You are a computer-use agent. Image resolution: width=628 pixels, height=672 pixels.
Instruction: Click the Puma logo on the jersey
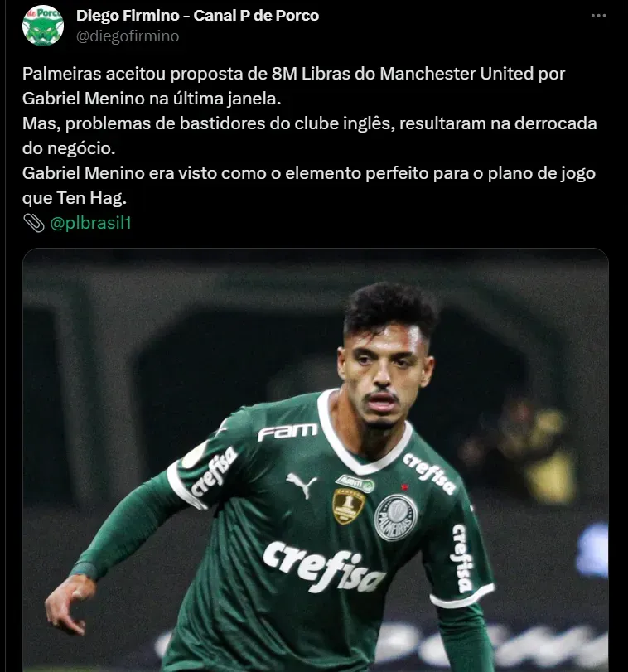[x=302, y=485]
